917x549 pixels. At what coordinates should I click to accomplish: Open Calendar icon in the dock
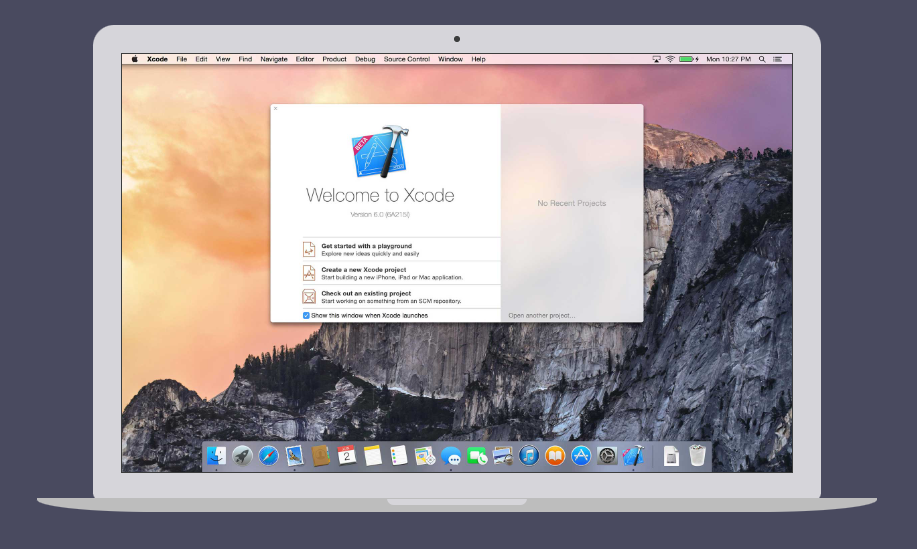[x=346, y=455]
